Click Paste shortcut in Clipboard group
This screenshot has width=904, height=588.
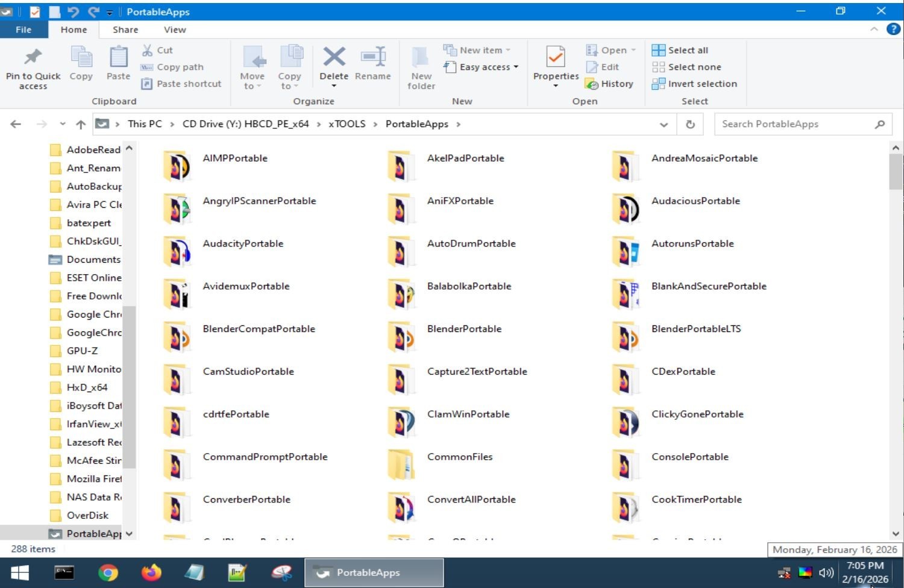tap(181, 84)
